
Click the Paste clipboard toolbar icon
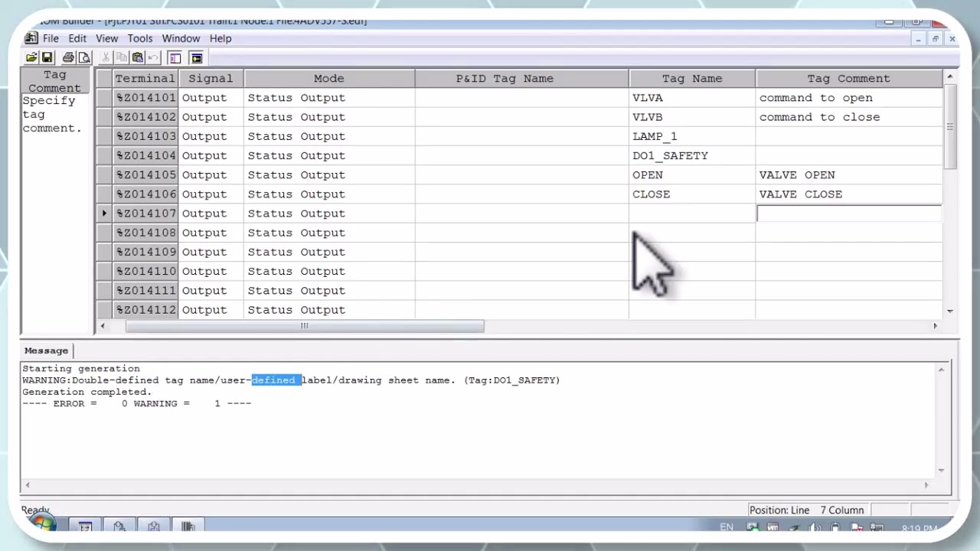coord(138,57)
